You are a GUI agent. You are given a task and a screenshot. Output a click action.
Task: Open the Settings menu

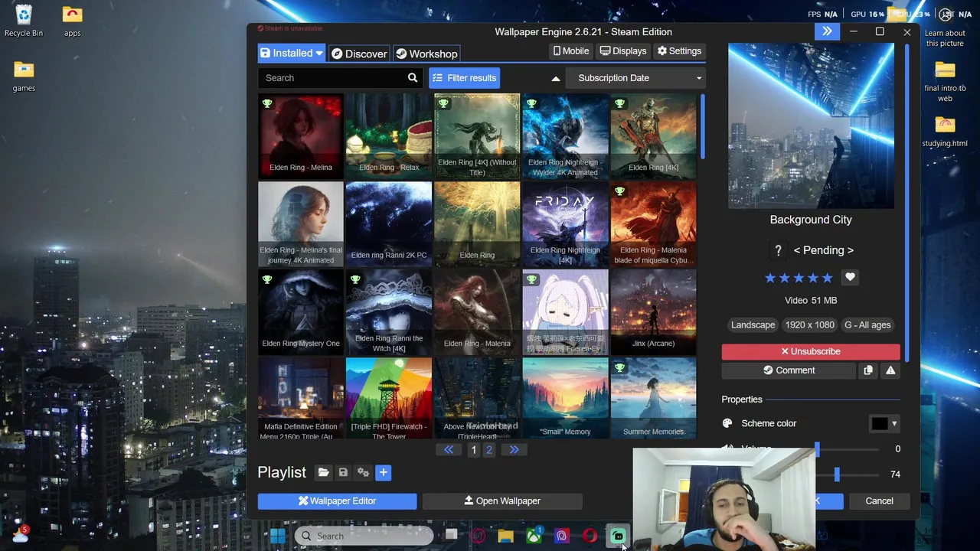(679, 51)
